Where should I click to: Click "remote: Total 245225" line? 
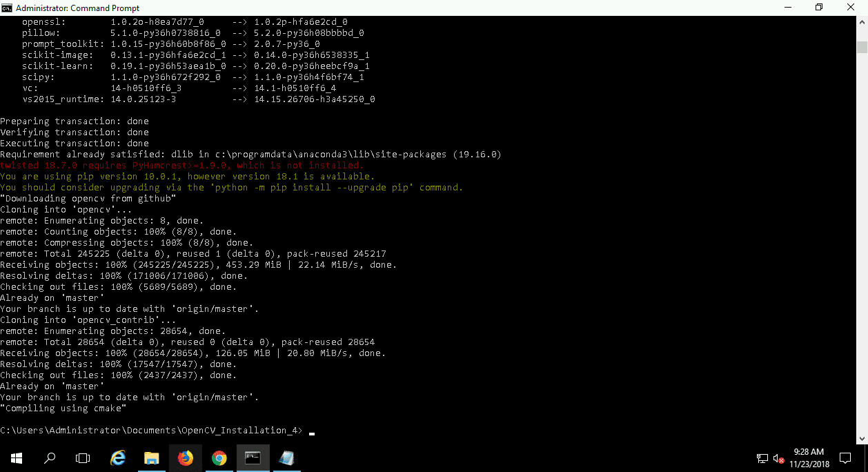(193, 254)
